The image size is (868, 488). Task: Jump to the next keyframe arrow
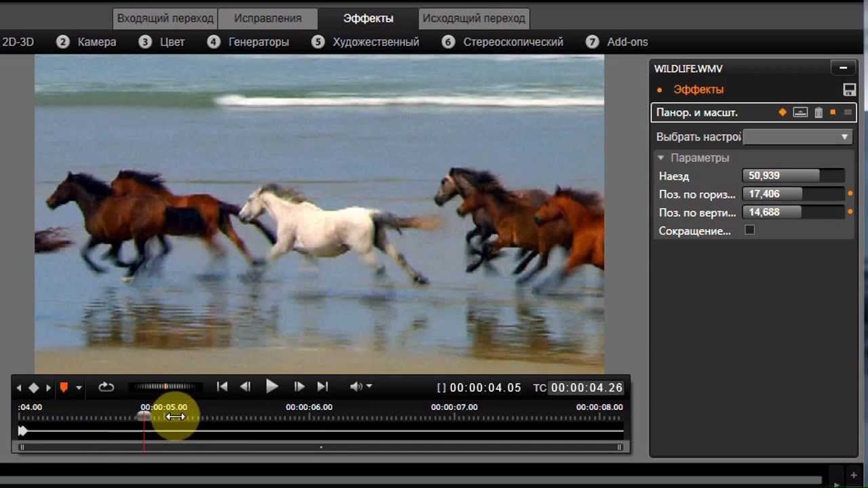click(48, 388)
